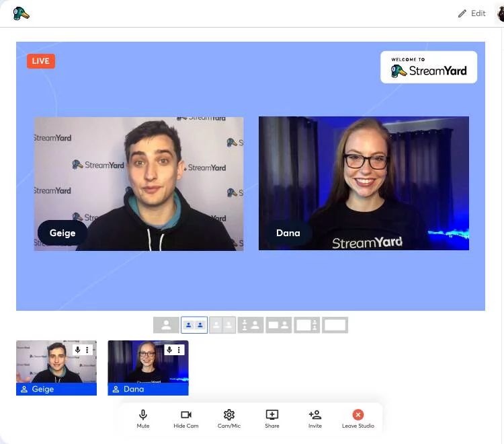The image size is (504, 444).
Task: Select the two-person thin layout
Action: click(194, 325)
